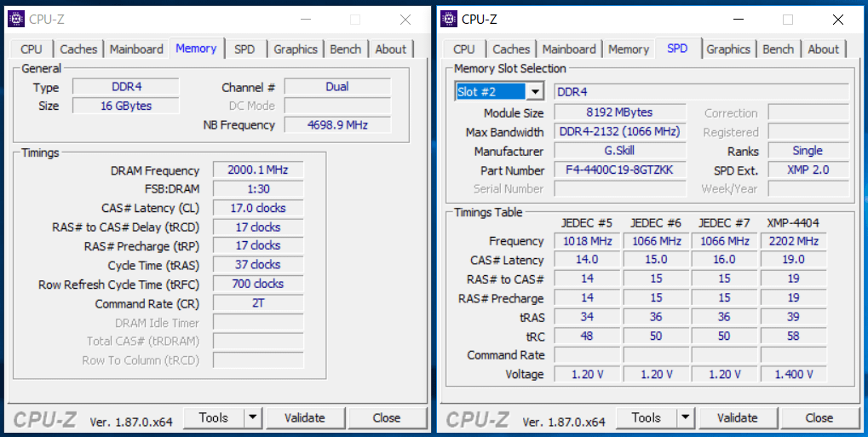Click DRAM Frequency value 2000.1 MHz
The height and width of the screenshot is (437, 868).
[258, 170]
